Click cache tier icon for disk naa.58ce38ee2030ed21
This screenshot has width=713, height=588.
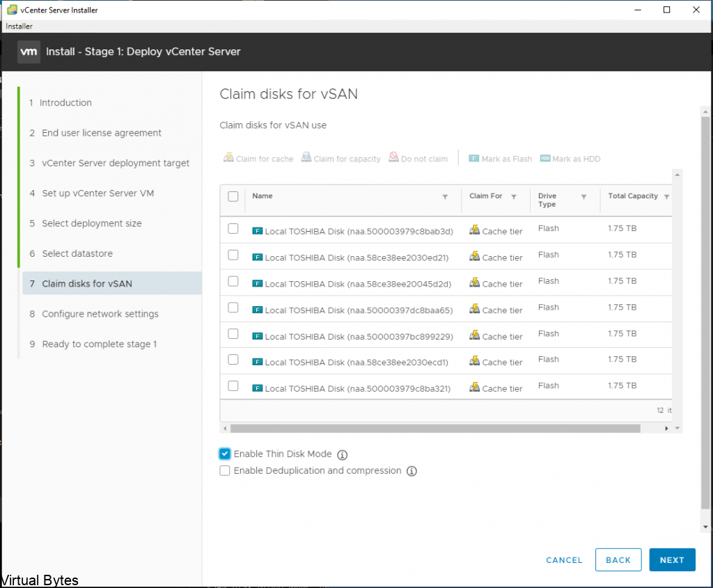pos(474,256)
